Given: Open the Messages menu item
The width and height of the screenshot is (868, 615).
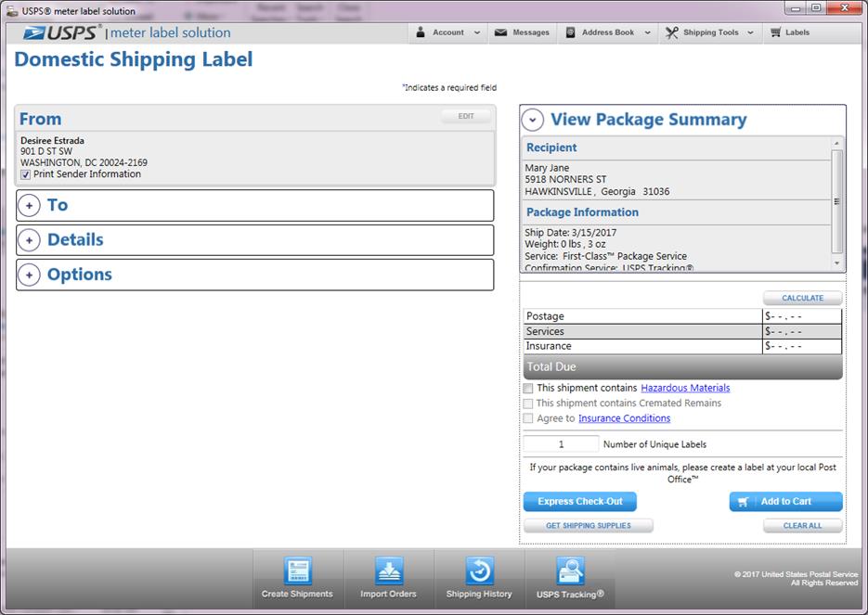Looking at the screenshot, I should click(x=523, y=32).
